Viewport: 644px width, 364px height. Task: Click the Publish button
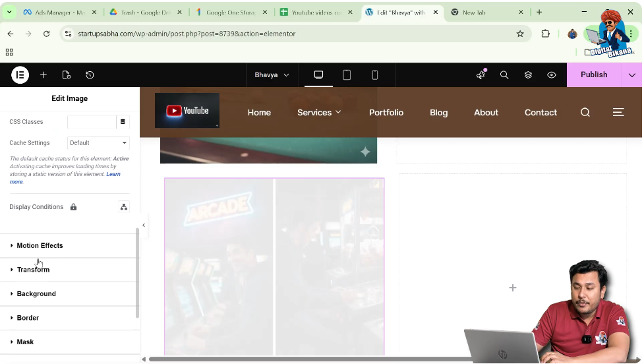pyautogui.click(x=594, y=75)
